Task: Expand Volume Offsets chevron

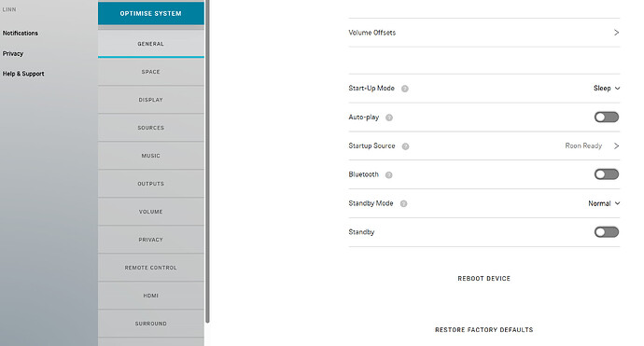Action: tap(616, 33)
